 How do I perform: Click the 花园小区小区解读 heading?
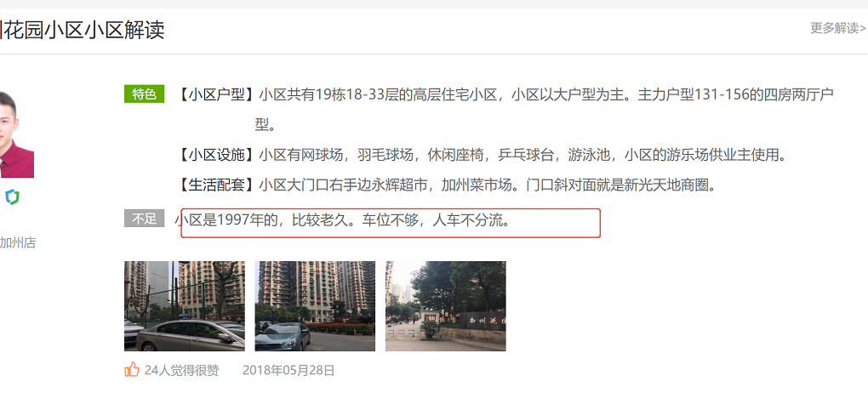[83, 29]
